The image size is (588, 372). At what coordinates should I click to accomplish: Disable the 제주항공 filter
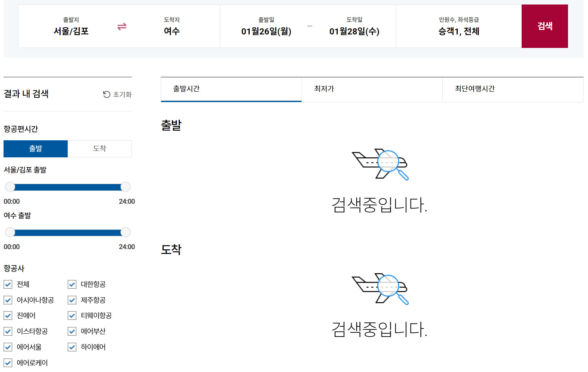pyautogui.click(x=72, y=300)
